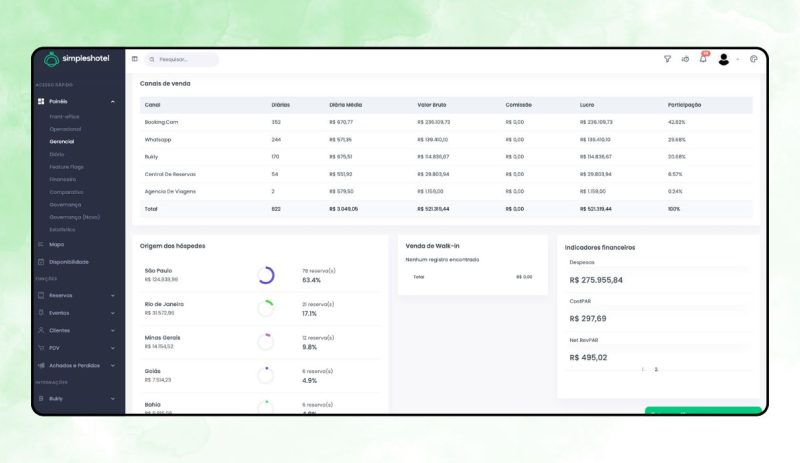800x463 pixels.
Task: Expand the Clientes submenu
Action: click(113, 330)
